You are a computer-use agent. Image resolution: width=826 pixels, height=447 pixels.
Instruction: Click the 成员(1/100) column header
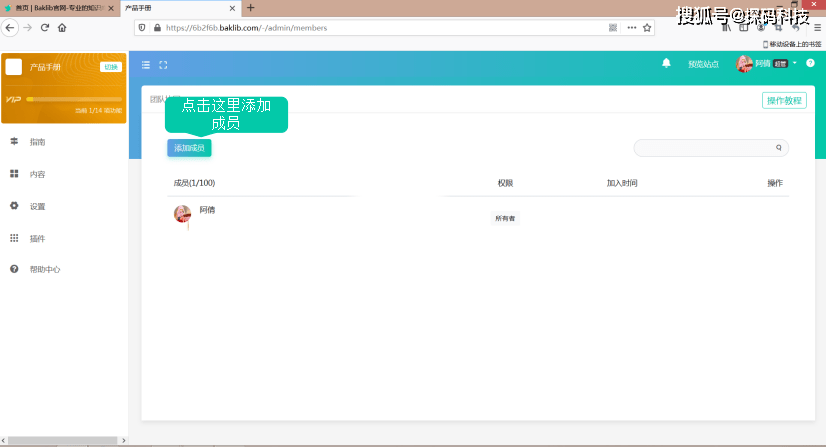point(194,183)
